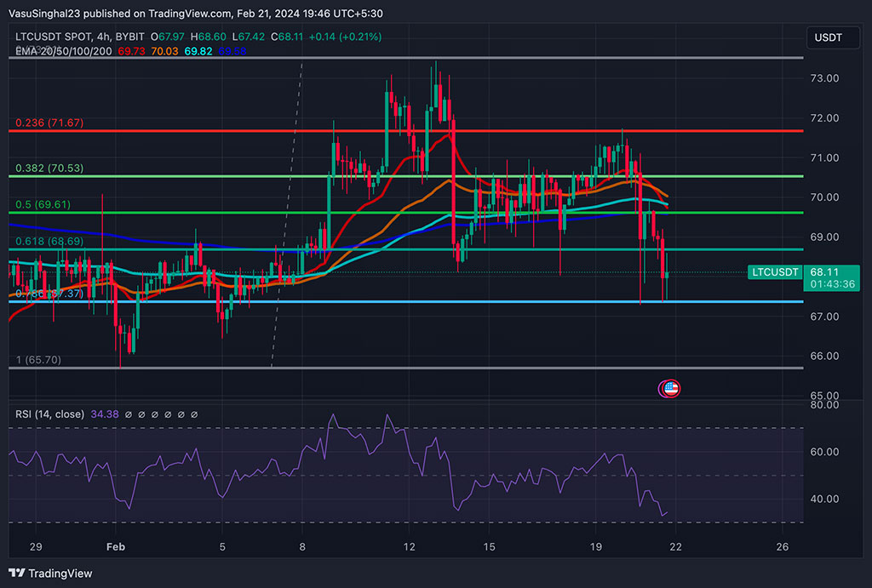Select the 0.382 (70.53) Fibonacci level label
Screen dimensions: 872x588
click(x=49, y=168)
